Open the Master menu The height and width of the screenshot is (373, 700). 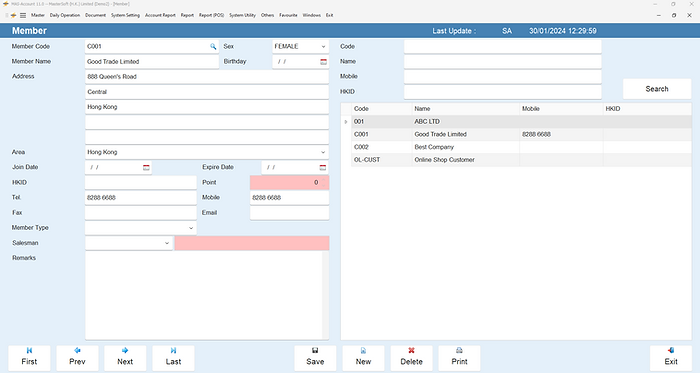coord(38,15)
